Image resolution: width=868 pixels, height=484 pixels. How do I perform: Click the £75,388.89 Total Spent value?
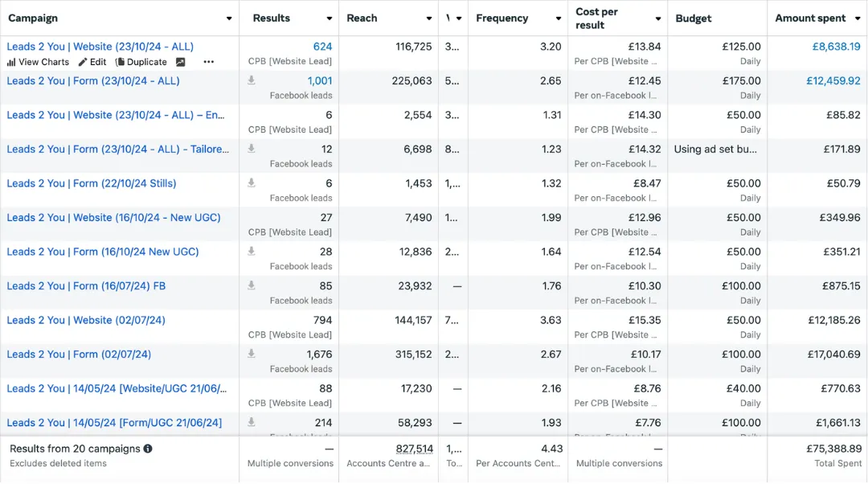[833, 449]
